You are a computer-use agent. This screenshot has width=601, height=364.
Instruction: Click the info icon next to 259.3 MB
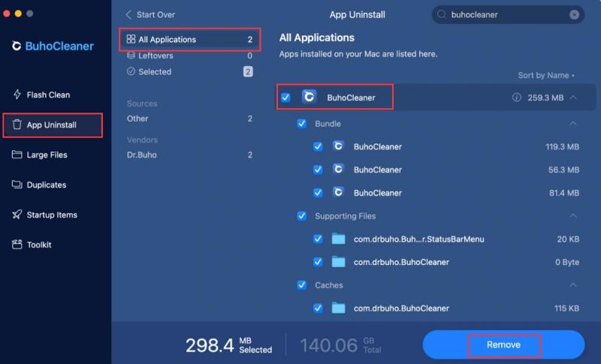point(517,98)
